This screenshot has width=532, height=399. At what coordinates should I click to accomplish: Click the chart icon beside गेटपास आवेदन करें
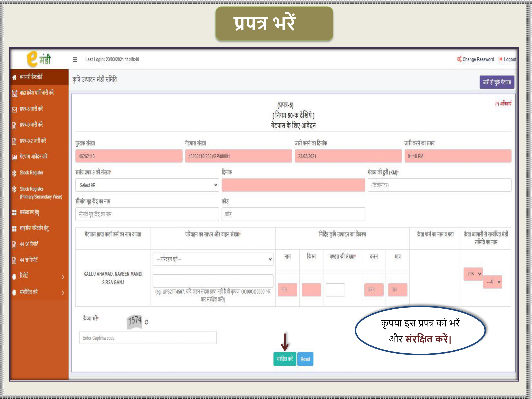click(x=15, y=157)
